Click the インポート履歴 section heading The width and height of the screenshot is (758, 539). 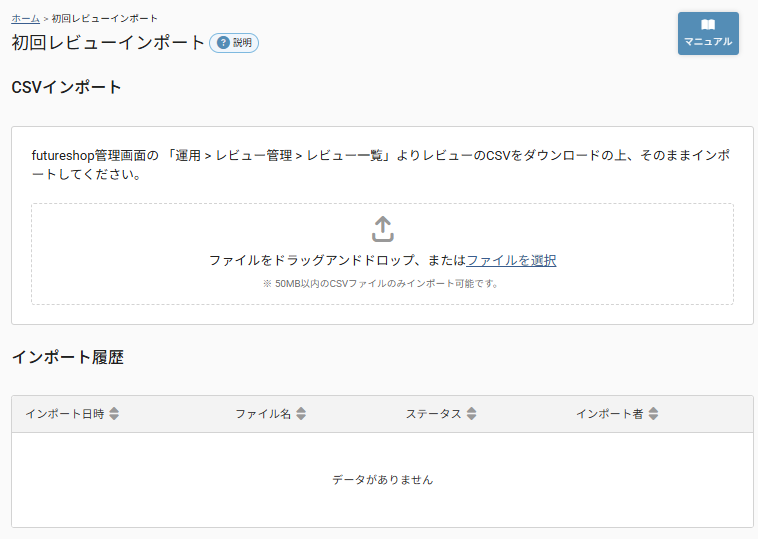(67, 357)
